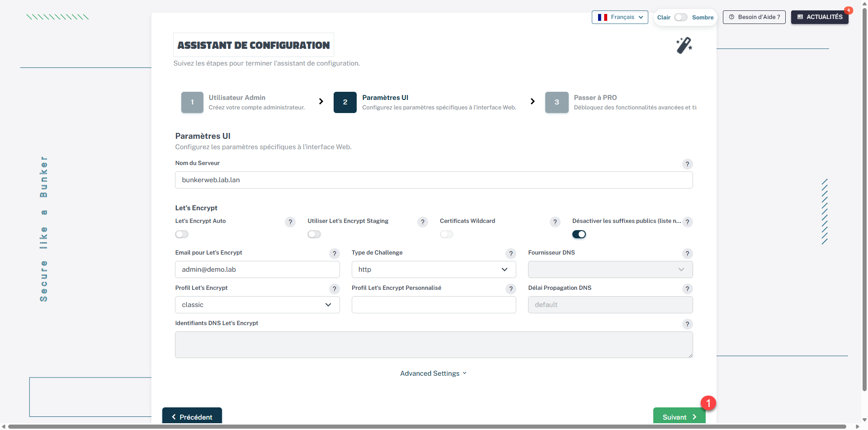Open help tooltip for Let's Encrypt Auto
Viewport: 868px width, 430px height.
[x=290, y=222]
